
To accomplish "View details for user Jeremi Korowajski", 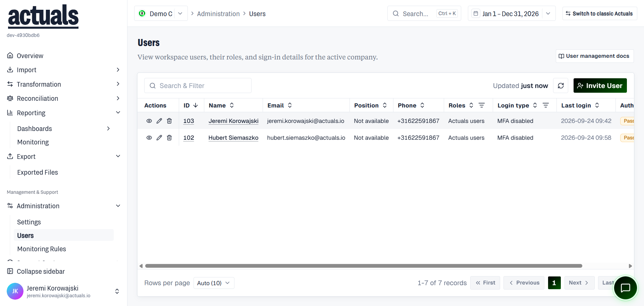I will pyautogui.click(x=149, y=121).
